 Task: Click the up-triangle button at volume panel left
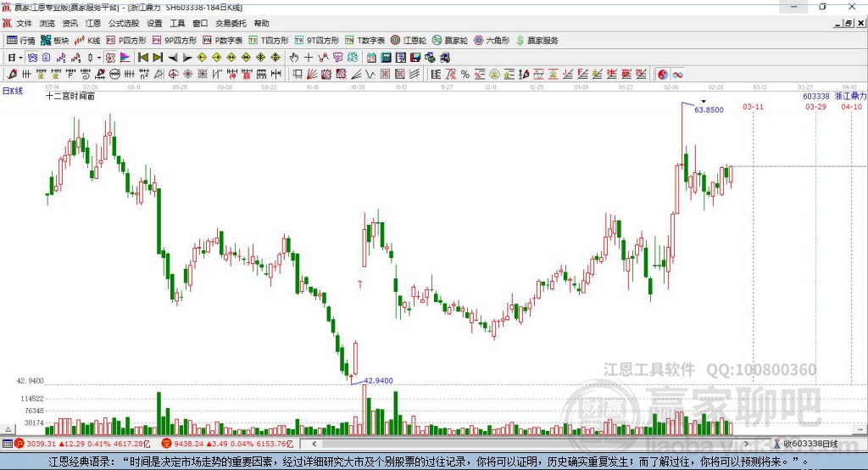pos(8,429)
